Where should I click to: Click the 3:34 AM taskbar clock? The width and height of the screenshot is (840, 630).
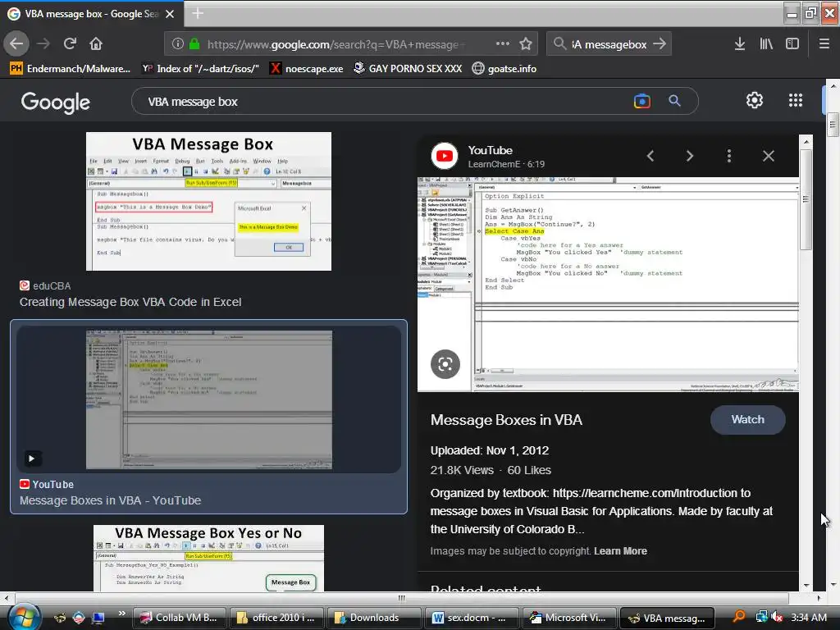(808, 618)
